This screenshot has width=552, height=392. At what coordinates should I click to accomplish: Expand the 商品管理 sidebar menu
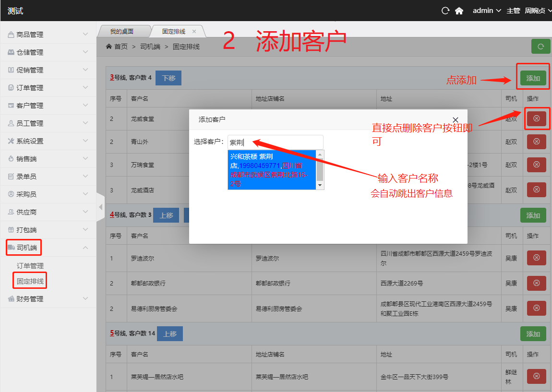[x=48, y=35]
